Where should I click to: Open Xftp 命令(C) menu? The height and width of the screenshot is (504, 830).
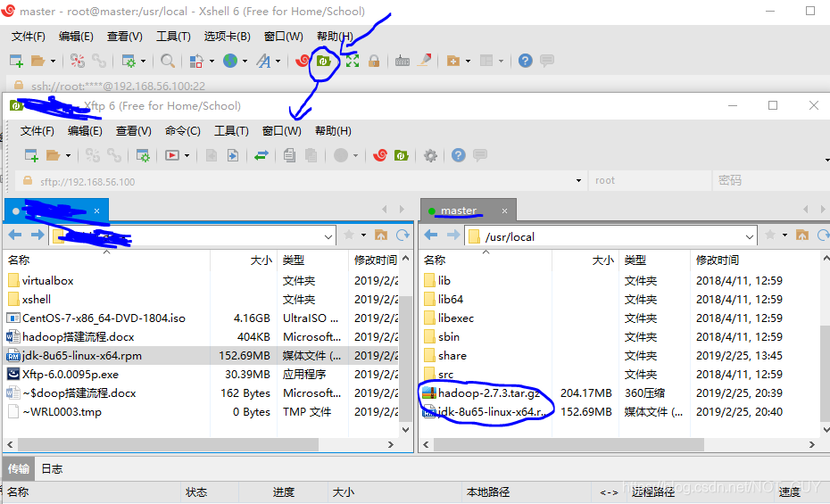183,131
